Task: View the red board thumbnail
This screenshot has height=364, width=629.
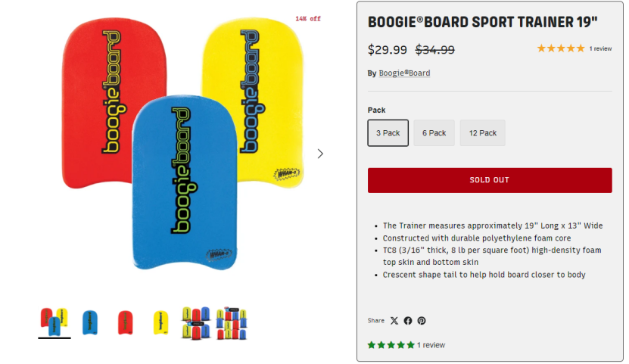Action: coord(125,322)
